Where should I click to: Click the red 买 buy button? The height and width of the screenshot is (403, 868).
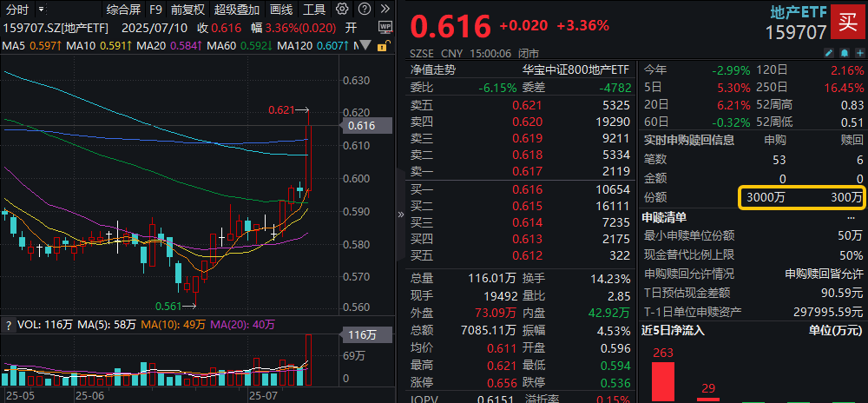pos(847,22)
